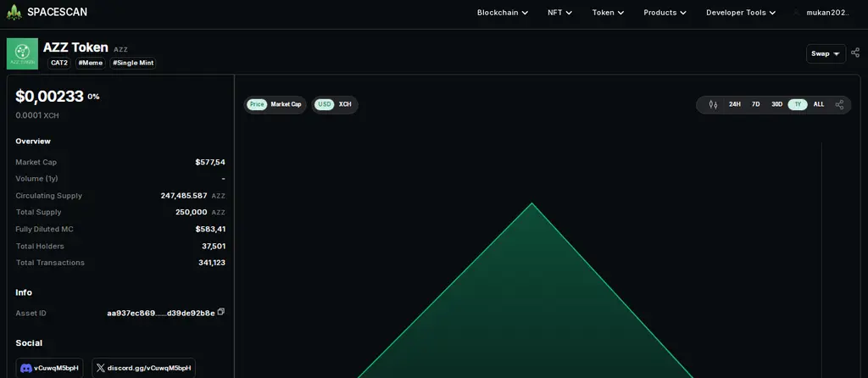Click Circulating Supply value 247,485.587

click(x=184, y=196)
